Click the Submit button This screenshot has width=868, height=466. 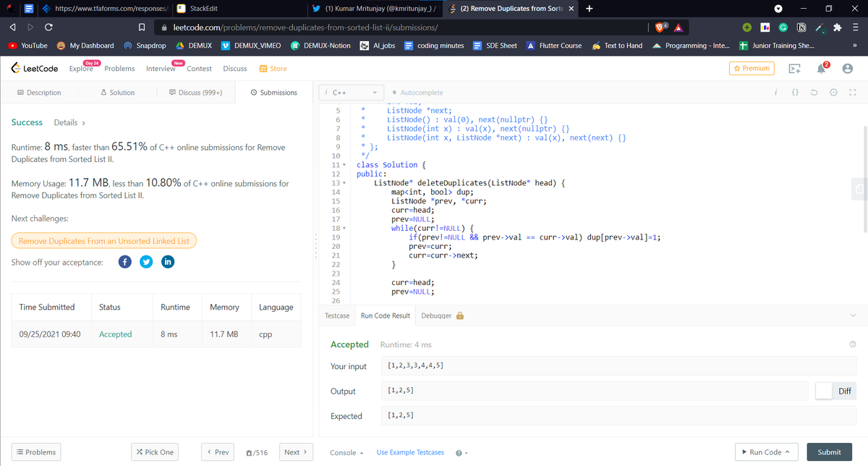829,452
